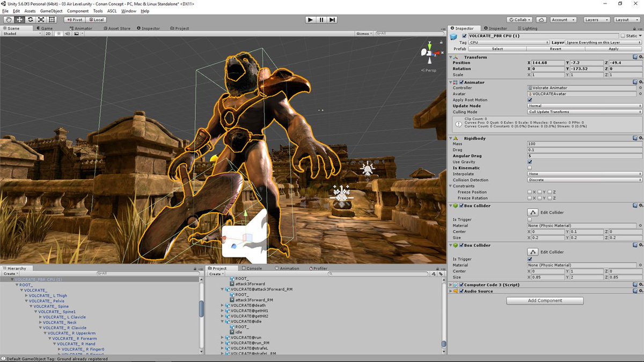Click the Add Component button
The image size is (644, 362).
(x=545, y=300)
